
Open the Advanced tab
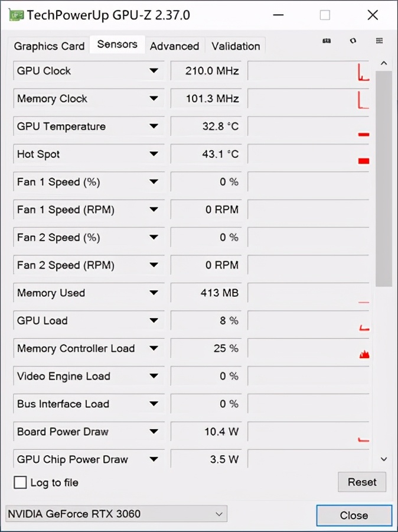pyautogui.click(x=174, y=46)
